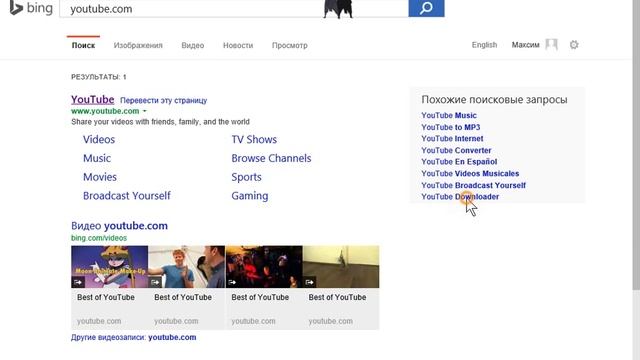Click play arrow icon on blue-shirt thumbnail
Image resolution: width=640 pixels, height=360 pixels.
tap(155, 282)
